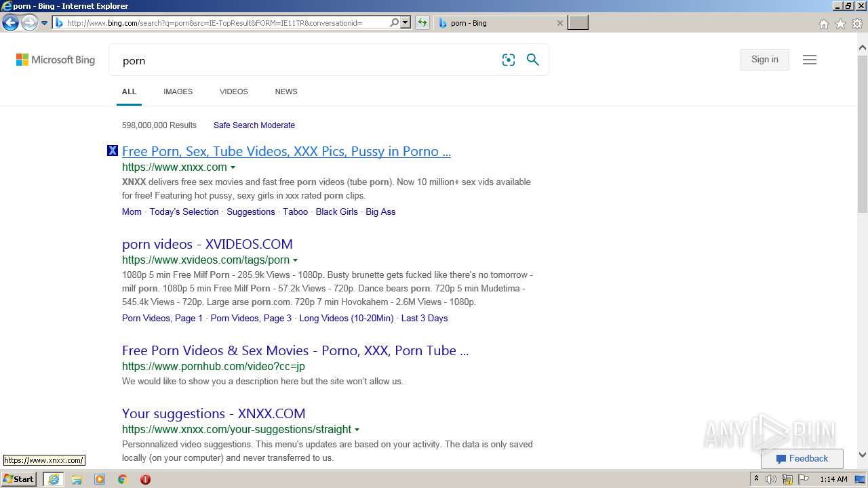Click the Microsoft Bing logo
The width and height of the screenshot is (868, 488).
pyautogui.click(x=56, y=60)
